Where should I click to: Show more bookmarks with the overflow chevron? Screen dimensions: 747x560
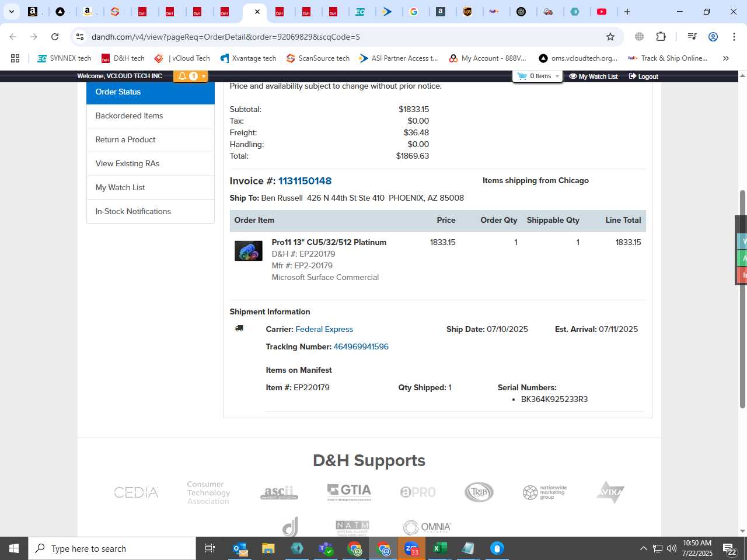pyautogui.click(x=726, y=58)
